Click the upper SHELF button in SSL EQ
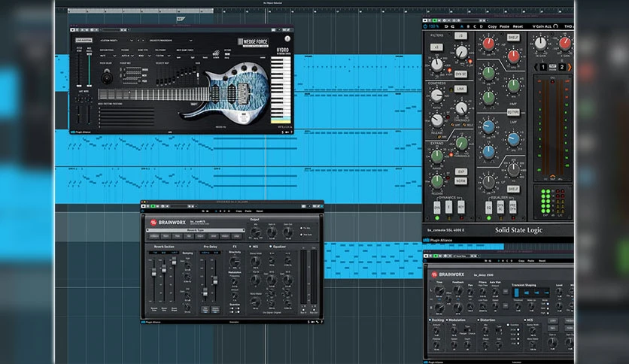Image resolution: width=629 pixels, height=364 pixels. 513,38
